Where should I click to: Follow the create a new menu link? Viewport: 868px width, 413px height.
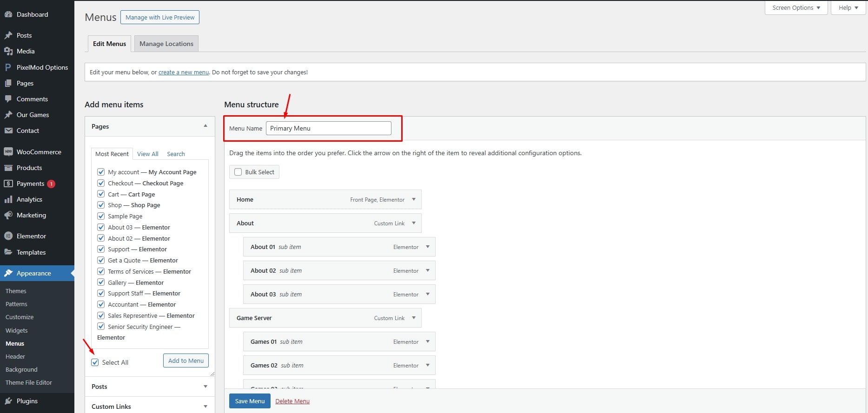click(x=184, y=72)
